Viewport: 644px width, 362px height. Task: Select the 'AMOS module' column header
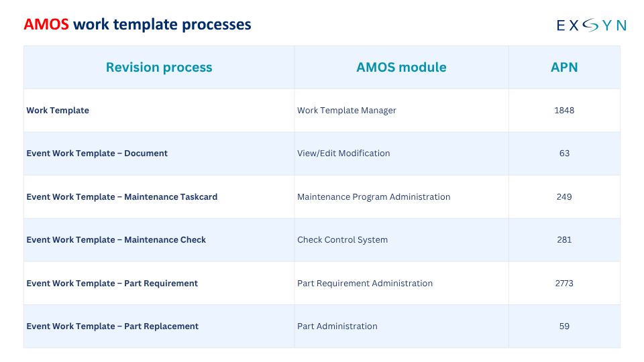(x=401, y=67)
